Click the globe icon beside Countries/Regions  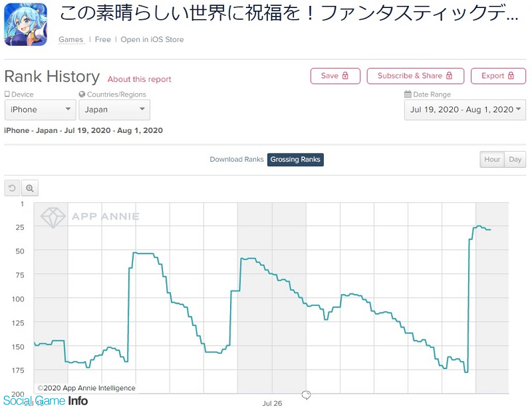pyautogui.click(x=82, y=94)
